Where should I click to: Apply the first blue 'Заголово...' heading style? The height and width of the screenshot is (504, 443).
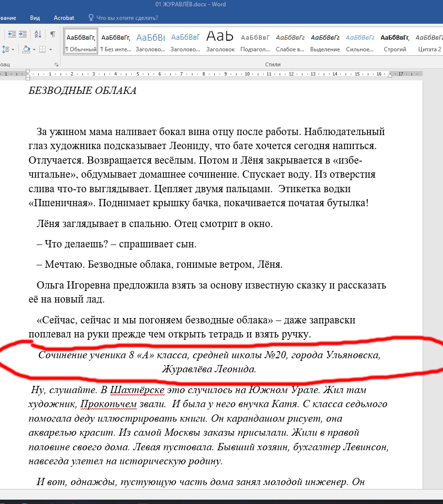click(x=151, y=42)
